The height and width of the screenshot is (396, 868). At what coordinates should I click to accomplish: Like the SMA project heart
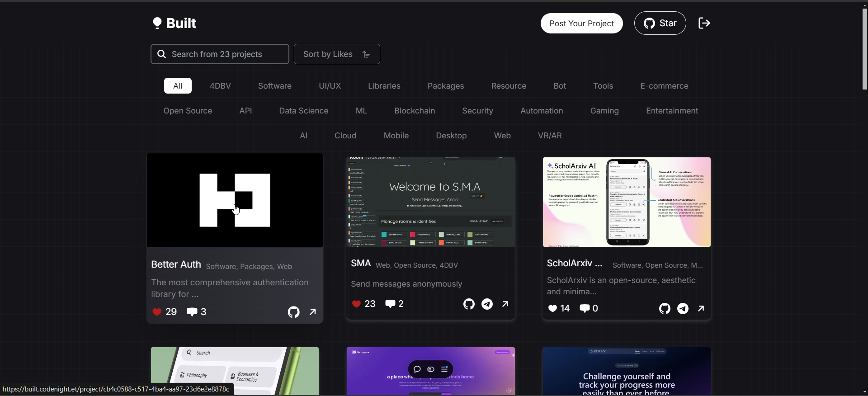click(x=356, y=304)
